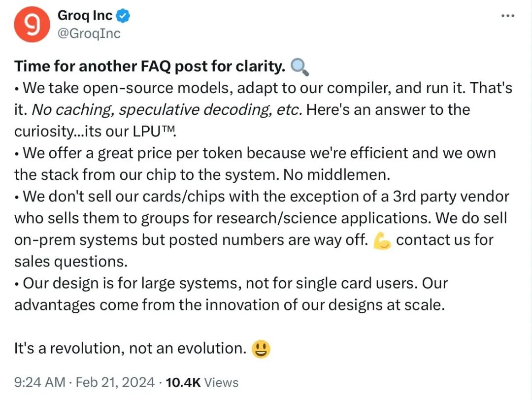Click the italic "No caching, speculative decoding" text
This screenshot has width=532, height=400.
tap(166, 109)
